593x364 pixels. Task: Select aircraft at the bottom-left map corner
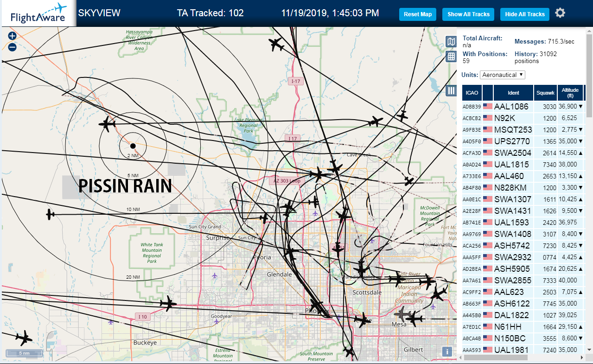pos(24,338)
